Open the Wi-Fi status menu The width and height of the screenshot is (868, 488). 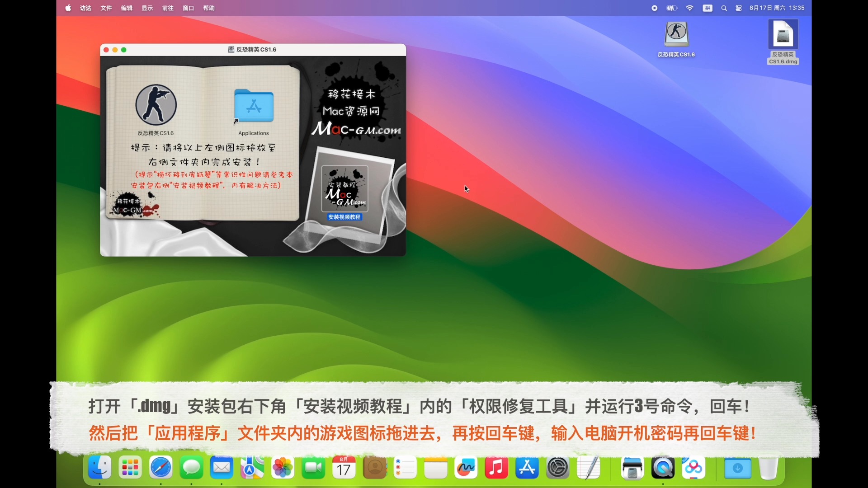(x=689, y=8)
